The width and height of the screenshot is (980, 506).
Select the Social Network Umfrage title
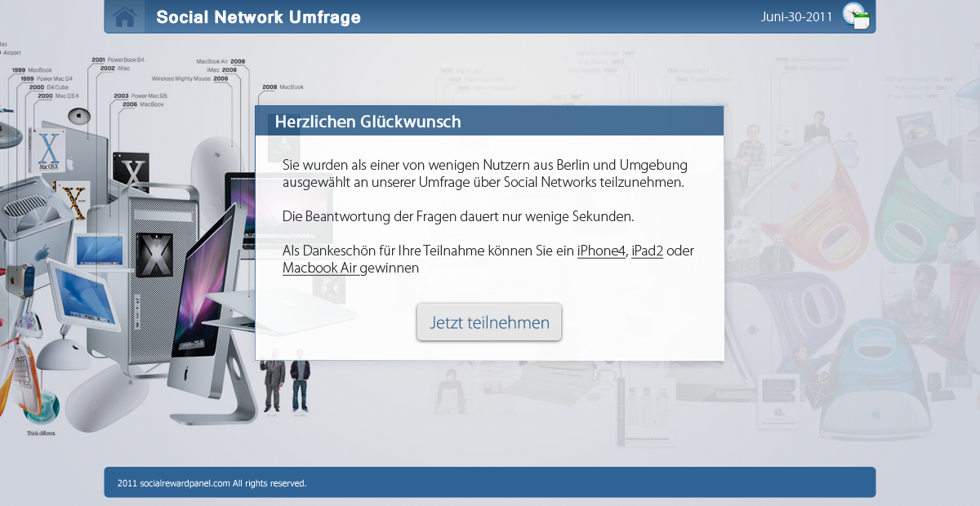click(258, 17)
